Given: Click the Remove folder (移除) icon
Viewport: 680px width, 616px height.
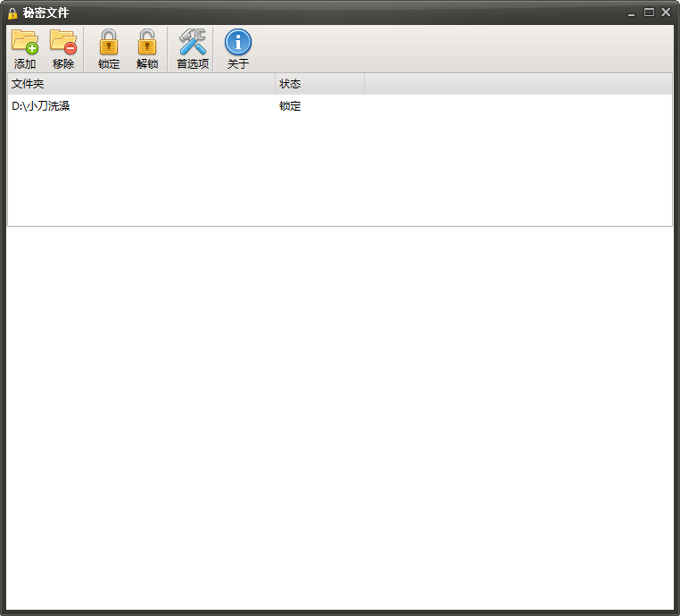Looking at the screenshot, I should point(63,42).
